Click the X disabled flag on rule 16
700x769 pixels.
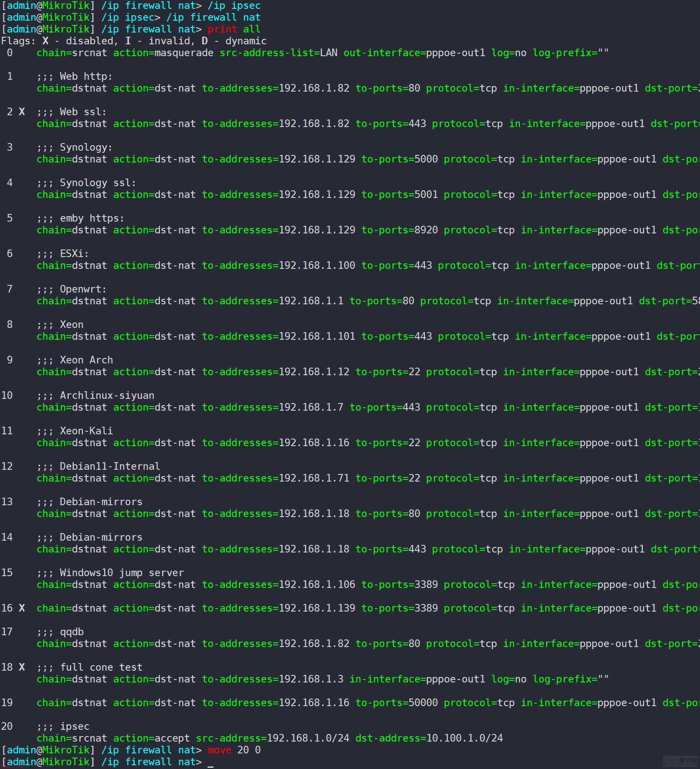pos(22,608)
